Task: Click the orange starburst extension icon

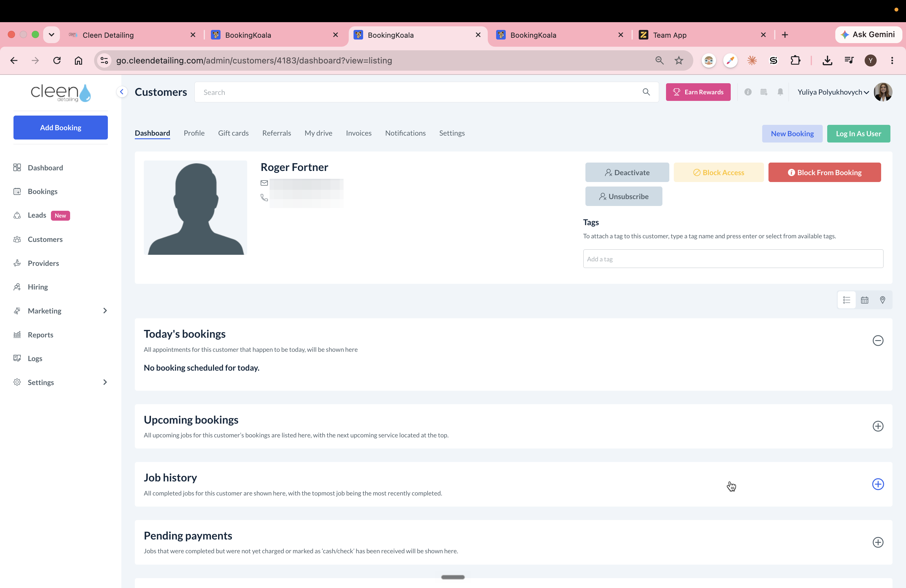Action: tap(752, 60)
